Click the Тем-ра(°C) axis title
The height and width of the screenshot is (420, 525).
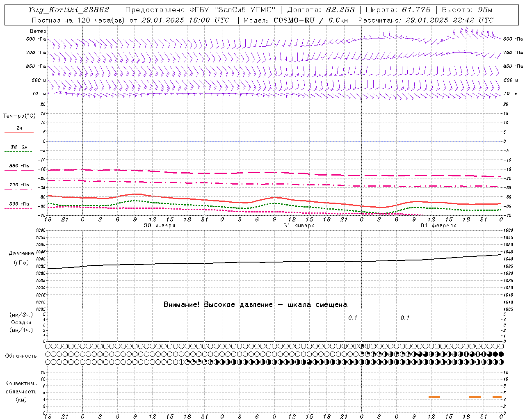(x=19, y=116)
